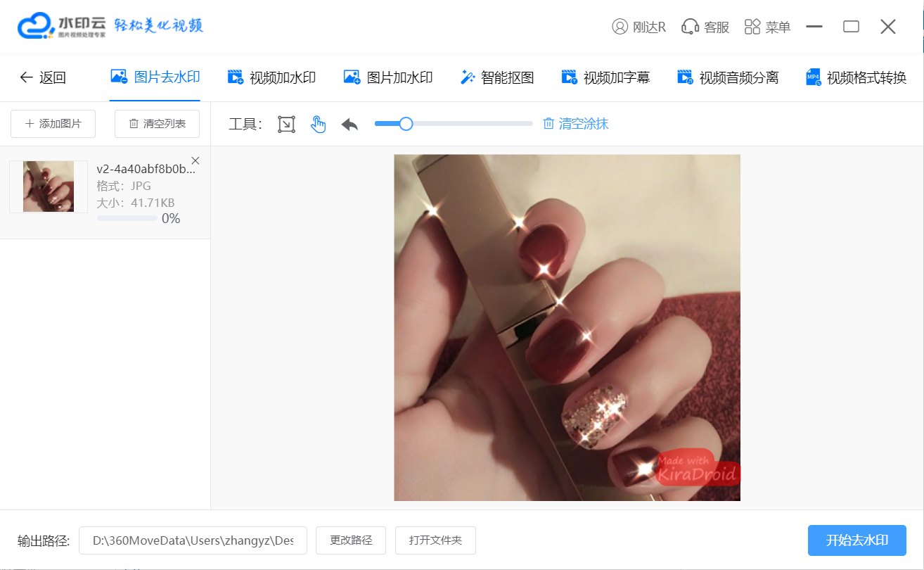This screenshot has height=570, width=924.
Task: Select the hand smear brush tool
Action: point(319,125)
